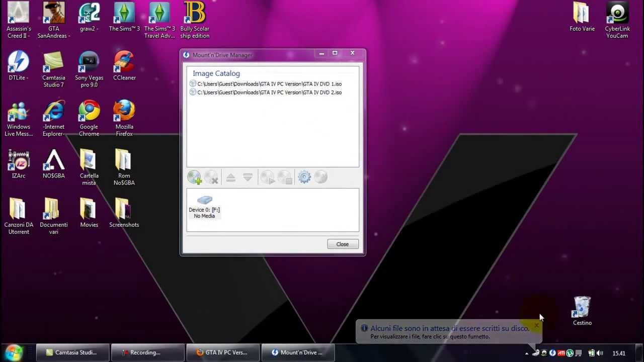Screen dimensions: 644x362
Task: Open the volume speaker tray icon
Action: tap(600, 353)
